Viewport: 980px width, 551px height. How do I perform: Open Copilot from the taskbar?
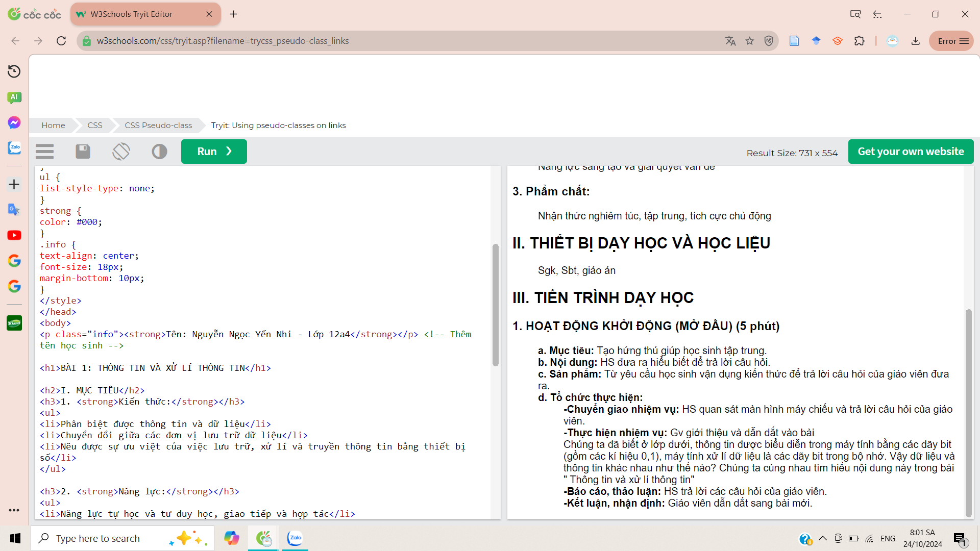[x=231, y=538]
